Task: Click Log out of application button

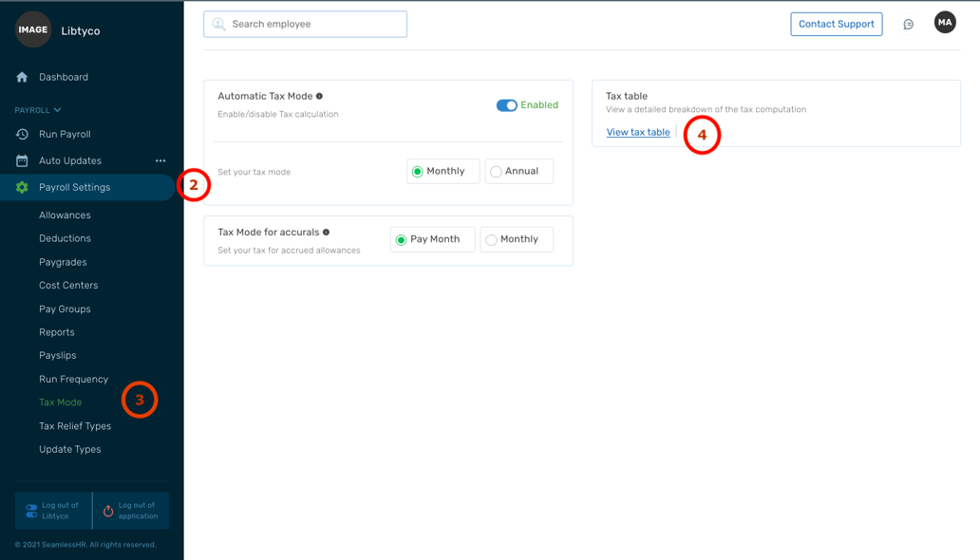Action: point(130,511)
